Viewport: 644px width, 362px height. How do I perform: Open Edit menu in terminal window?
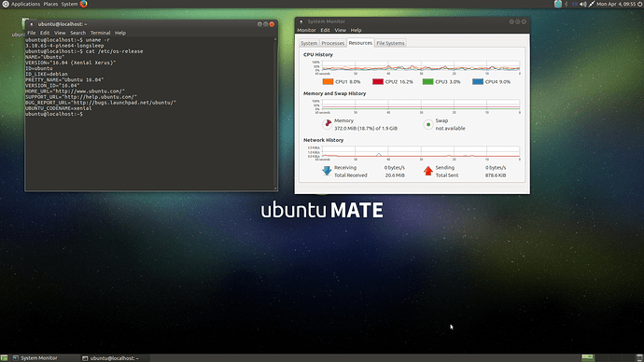click(45, 33)
